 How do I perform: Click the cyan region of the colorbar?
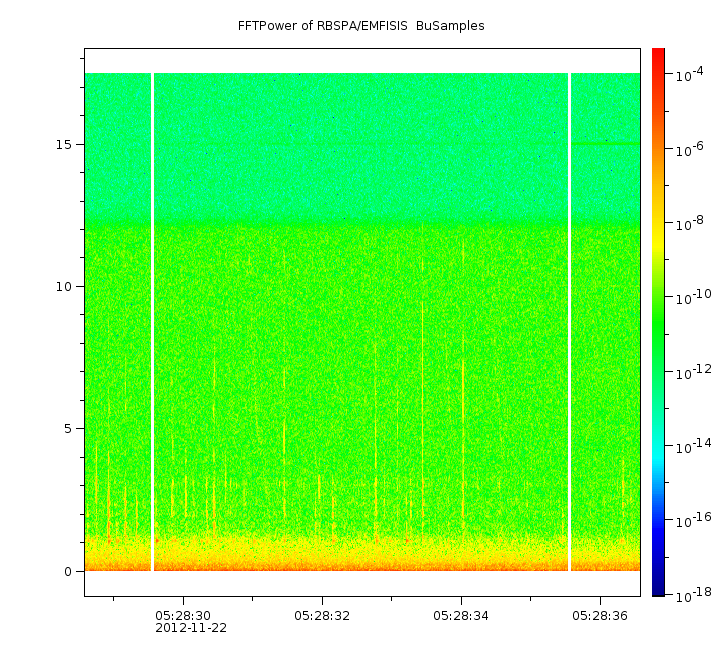tap(658, 455)
